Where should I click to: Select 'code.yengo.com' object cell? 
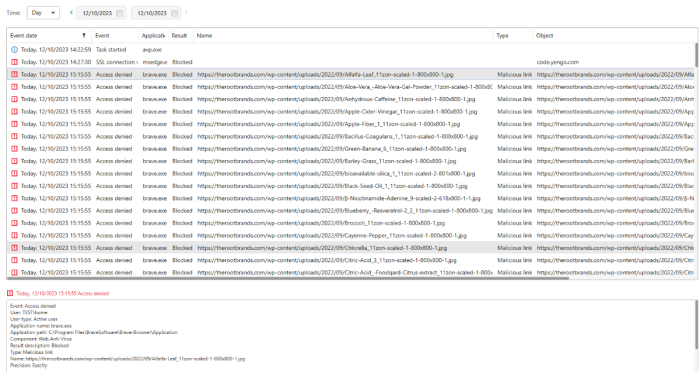[x=558, y=62]
